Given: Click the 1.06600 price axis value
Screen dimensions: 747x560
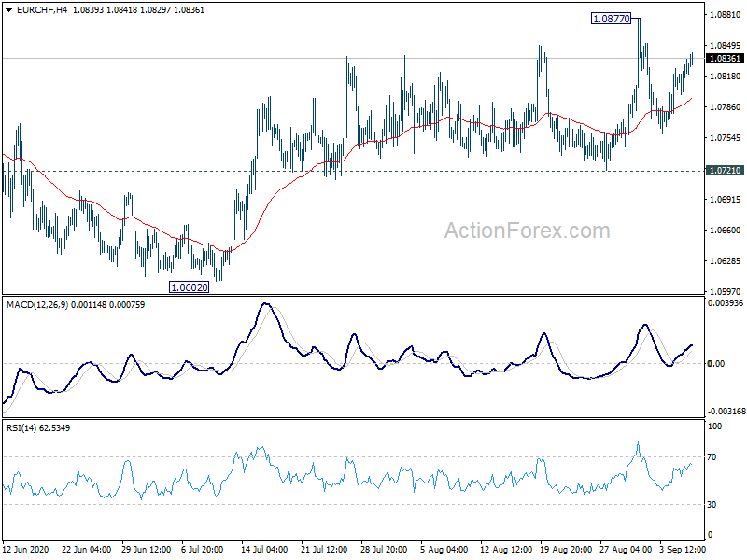Looking at the screenshot, I should point(726,230).
